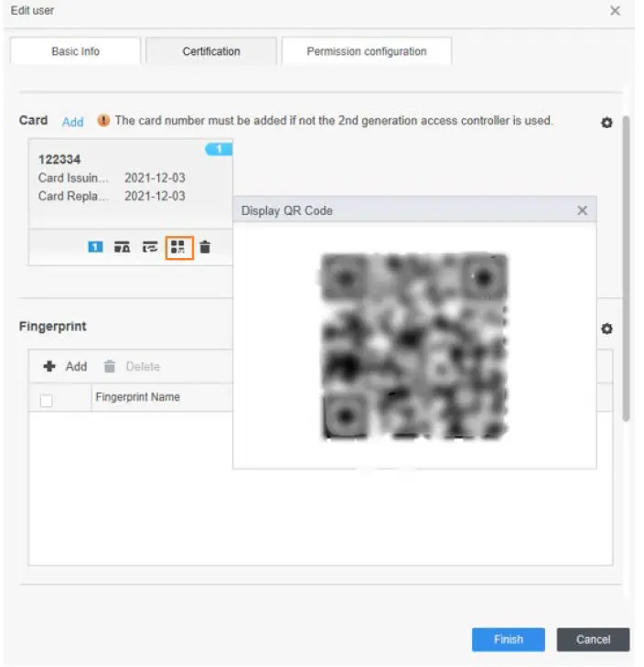Close the Display QR Code popup
This screenshot has height=667, width=644.
[582, 210]
